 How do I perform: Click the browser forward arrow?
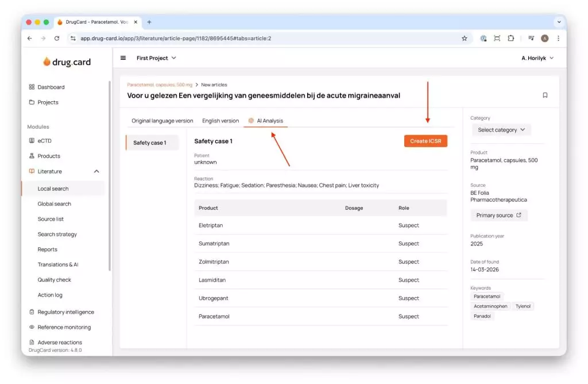click(43, 39)
